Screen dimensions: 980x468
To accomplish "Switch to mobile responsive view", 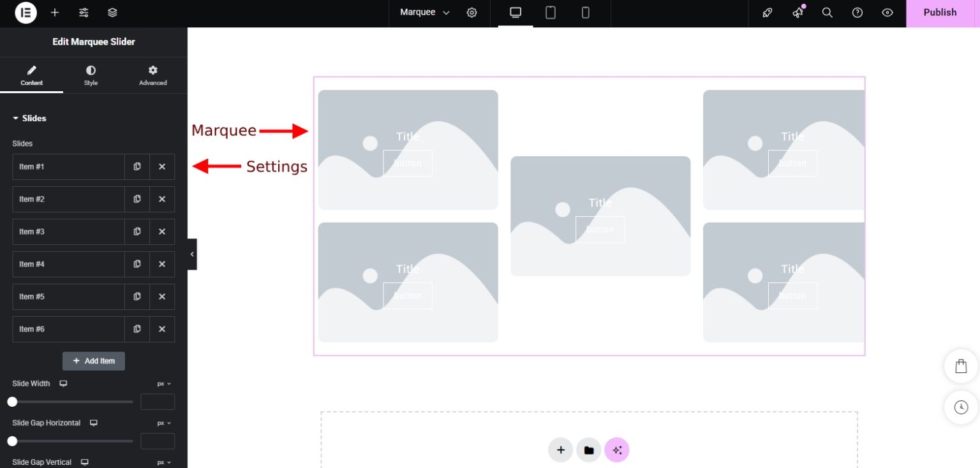I will coord(586,13).
